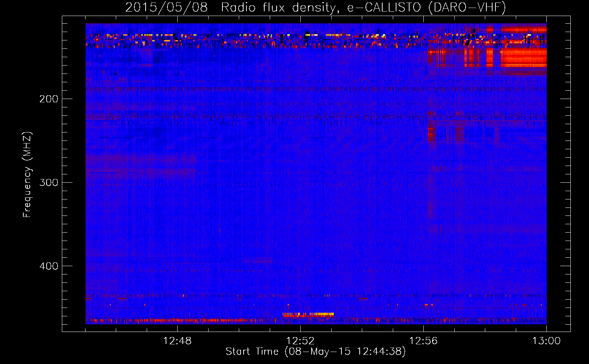Select the "12:48" time tick label
Image resolution: width=589 pixels, height=364 pixels.
point(177,341)
